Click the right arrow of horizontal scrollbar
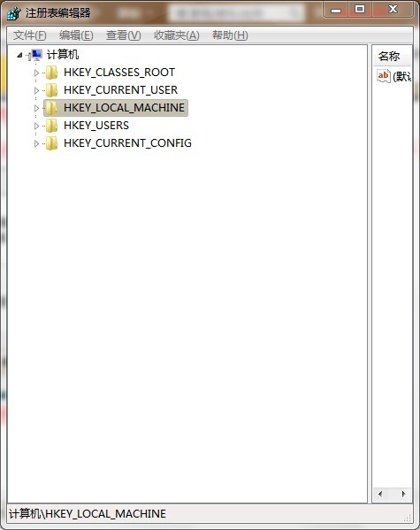The image size is (420, 530). pos(403,495)
